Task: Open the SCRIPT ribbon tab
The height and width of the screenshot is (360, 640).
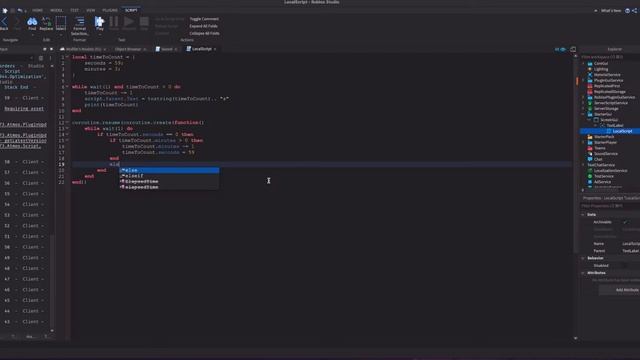Action: coord(131,10)
